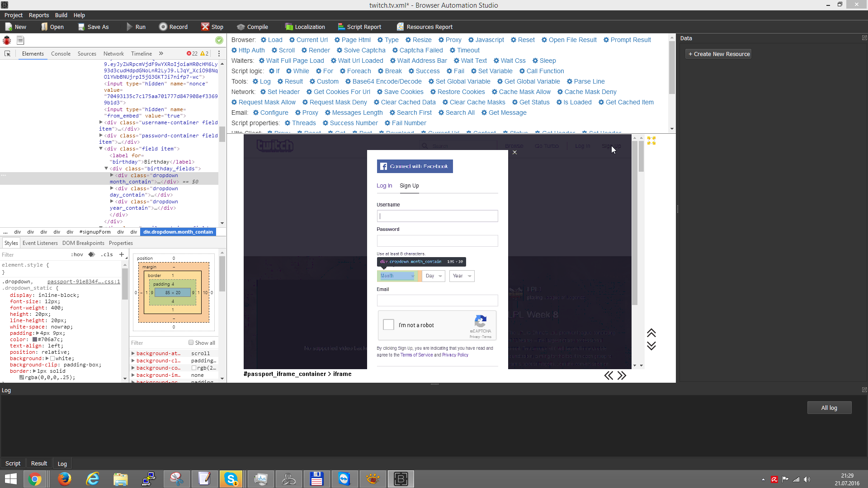The image size is (868, 488).
Task: Open Localization from the toolbar
Action: coord(305,27)
